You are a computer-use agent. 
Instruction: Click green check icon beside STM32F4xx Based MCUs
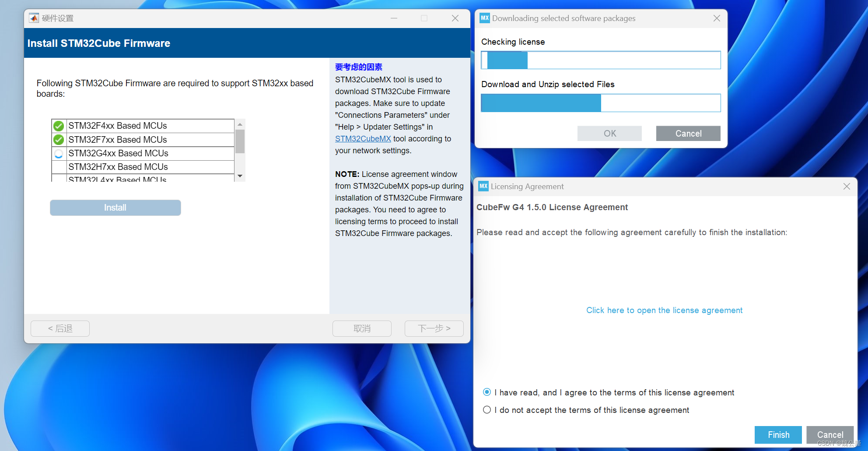(x=59, y=126)
